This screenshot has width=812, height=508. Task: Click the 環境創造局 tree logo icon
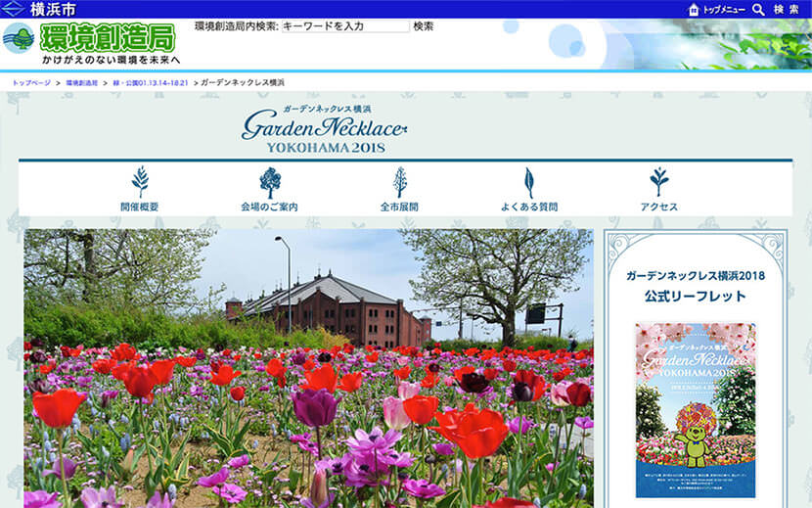coord(19,38)
